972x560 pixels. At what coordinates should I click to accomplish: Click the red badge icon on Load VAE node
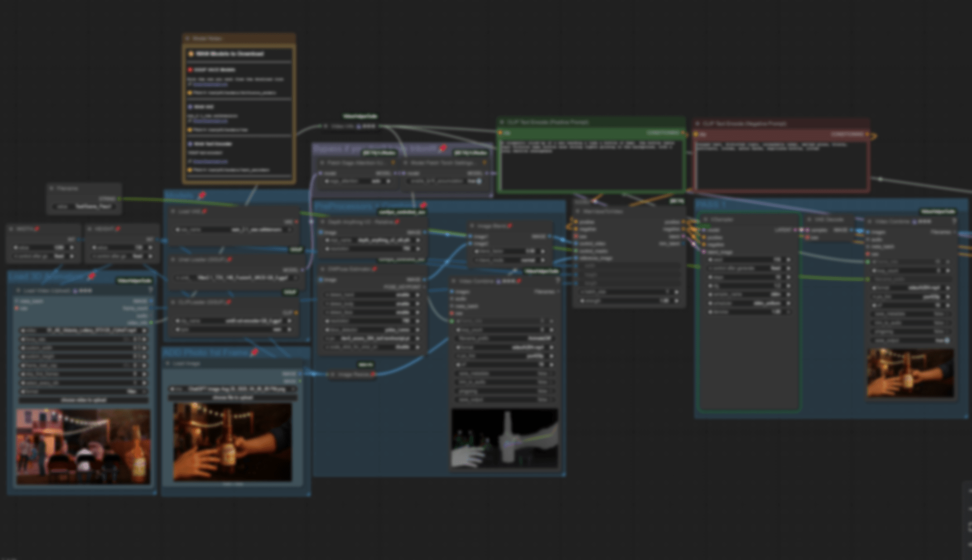click(x=205, y=211)
